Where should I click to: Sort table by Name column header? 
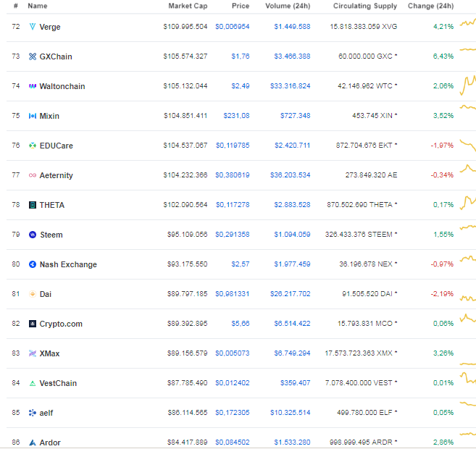(x=38, y=6)
